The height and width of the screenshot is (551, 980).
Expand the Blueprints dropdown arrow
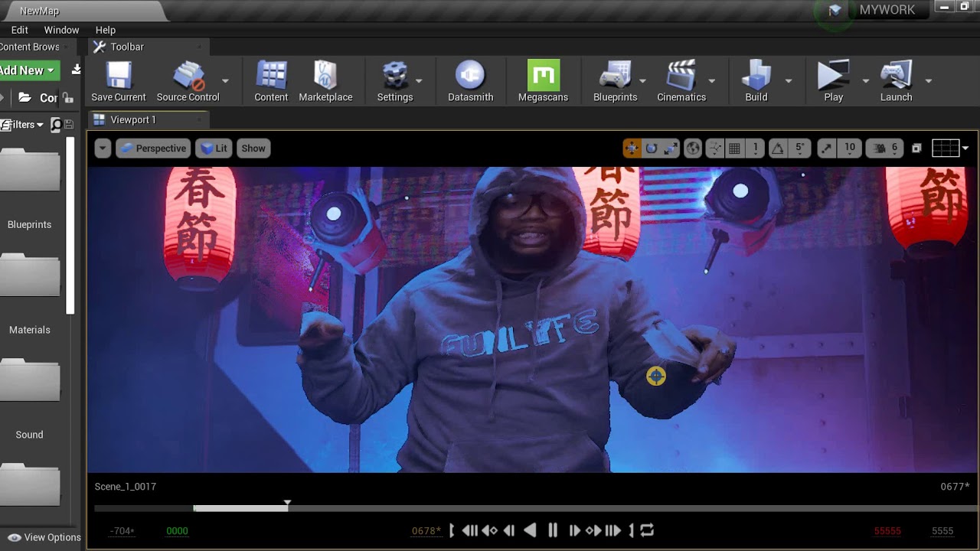[x=642, y=80]
